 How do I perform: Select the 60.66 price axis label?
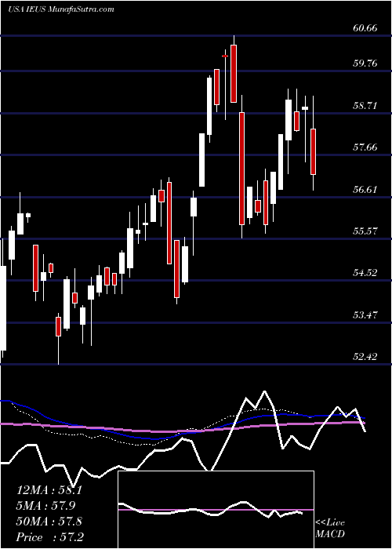365,28
